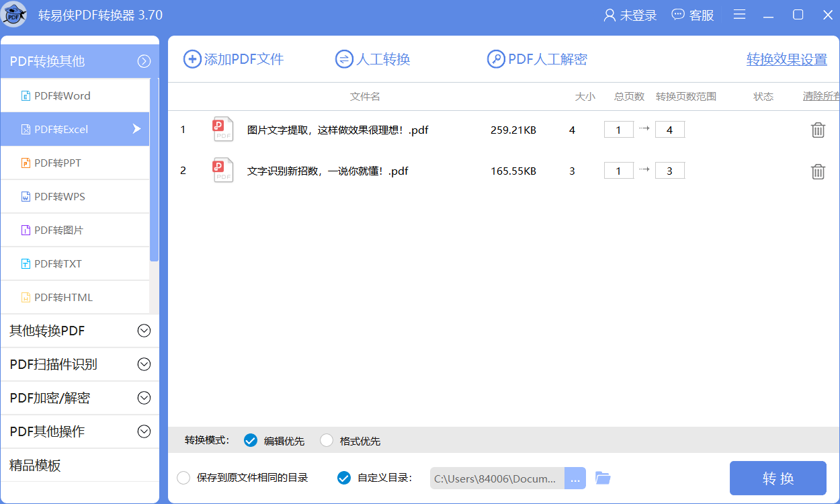Click the PDF转TXT file icon
The width and height of the screenshot is (840, 504).
(26, 264)
